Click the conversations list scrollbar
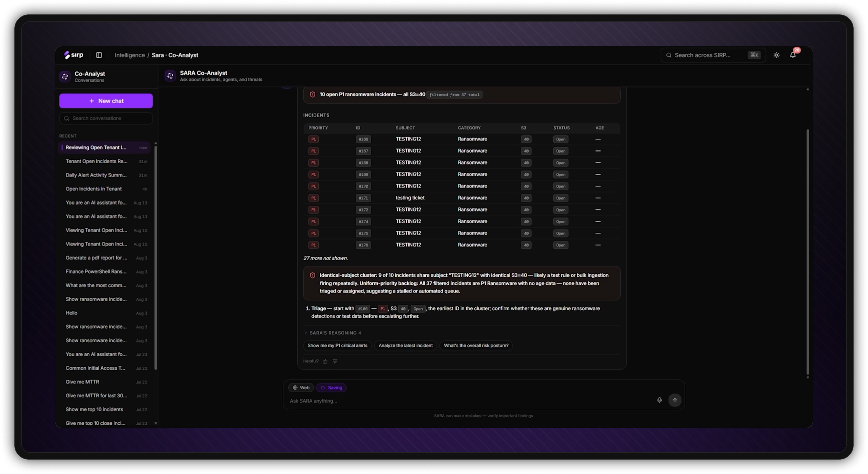This screenshot has height=474, width=868. (156, 257)
